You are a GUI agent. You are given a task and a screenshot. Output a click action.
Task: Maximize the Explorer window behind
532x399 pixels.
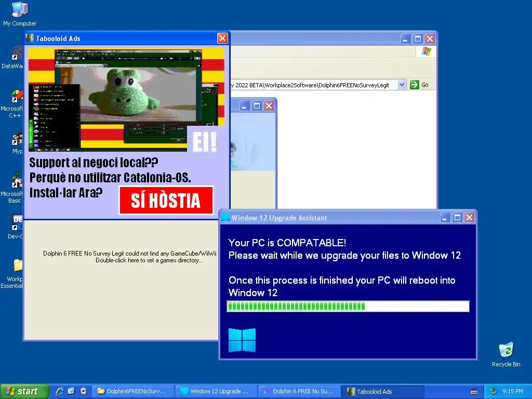coord(418,38)
